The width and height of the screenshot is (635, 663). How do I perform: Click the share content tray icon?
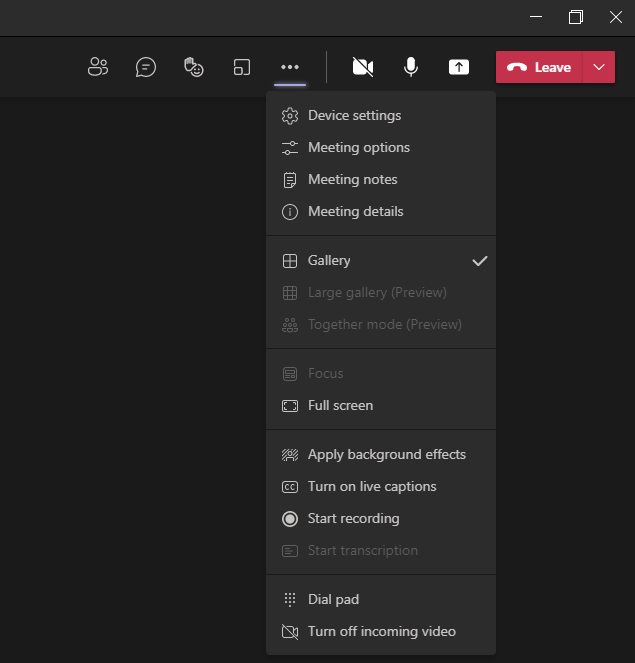[x=458, y=67]
